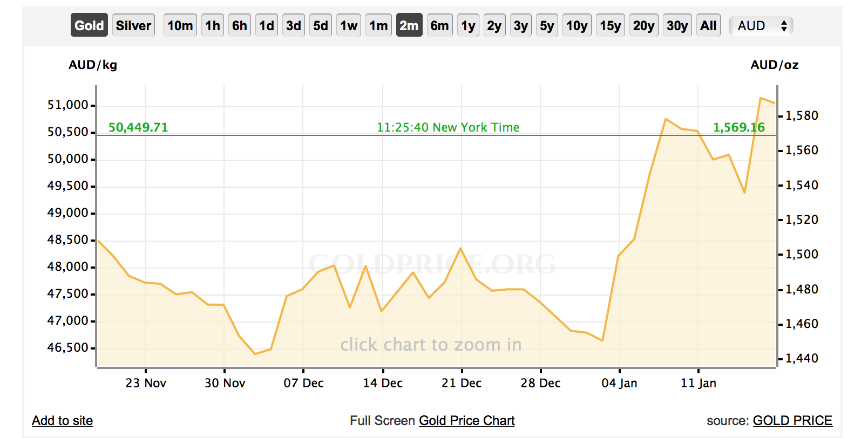Open the Gold Price Chart link
868x438 pixels.
click(x=466, y=420)
